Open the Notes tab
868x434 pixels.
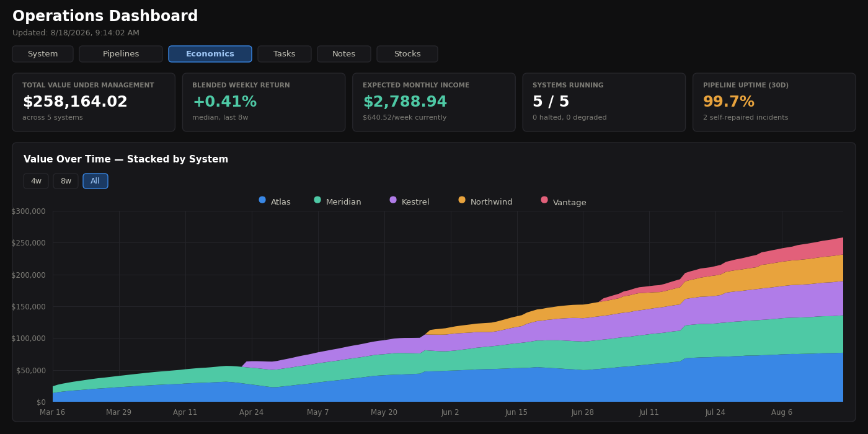pos(344,54)
